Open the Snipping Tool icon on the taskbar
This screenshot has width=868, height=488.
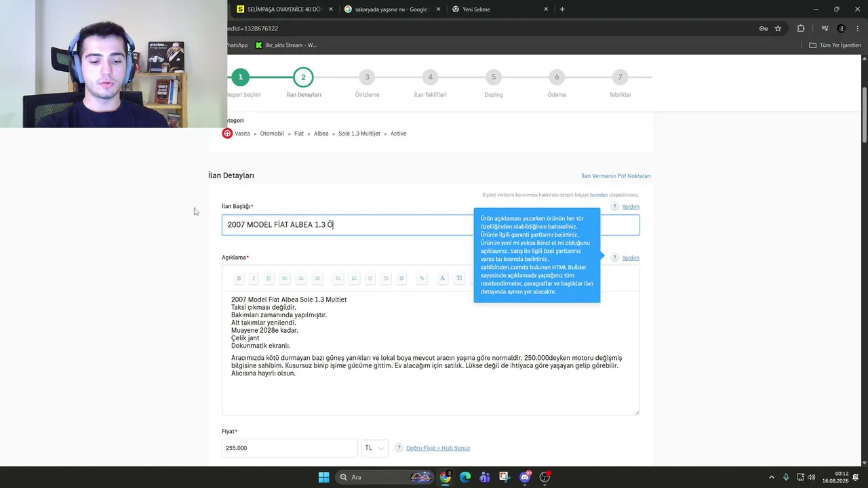505,477
